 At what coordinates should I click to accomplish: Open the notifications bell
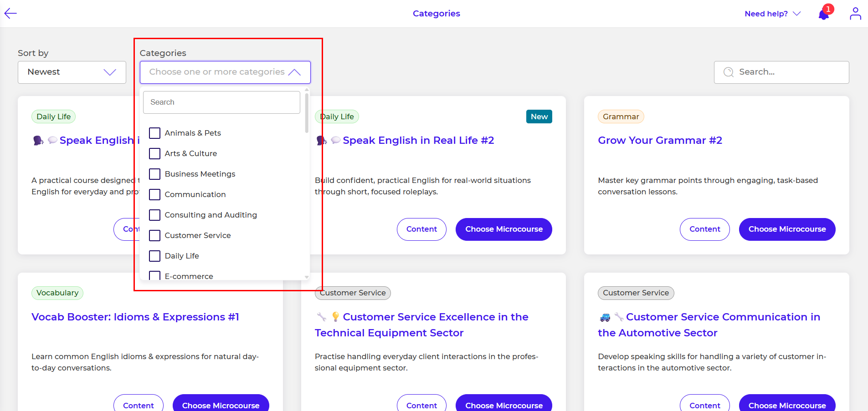823,15
